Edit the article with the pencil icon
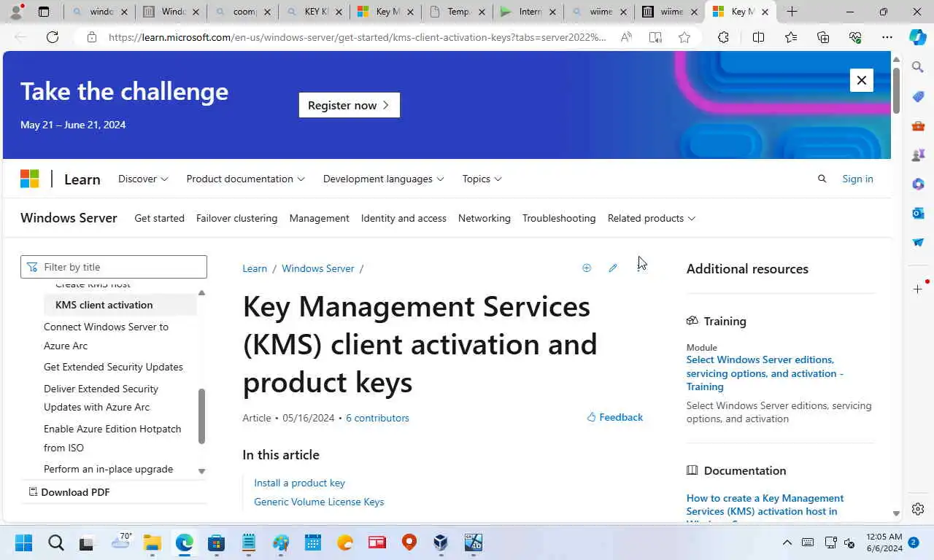The height and width of the screenshot is (560, 934). (x=613, y=268)
